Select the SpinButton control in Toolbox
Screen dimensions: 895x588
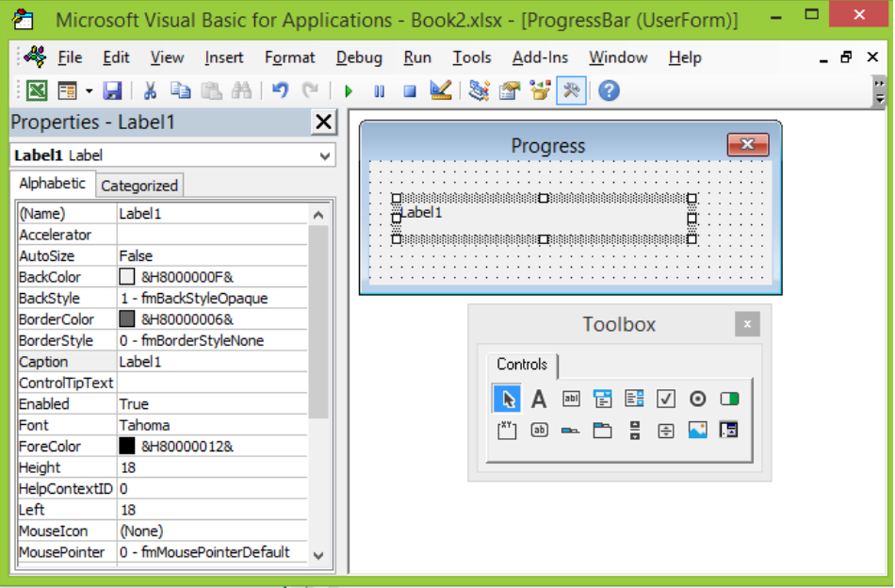click(x=665, y=430)
